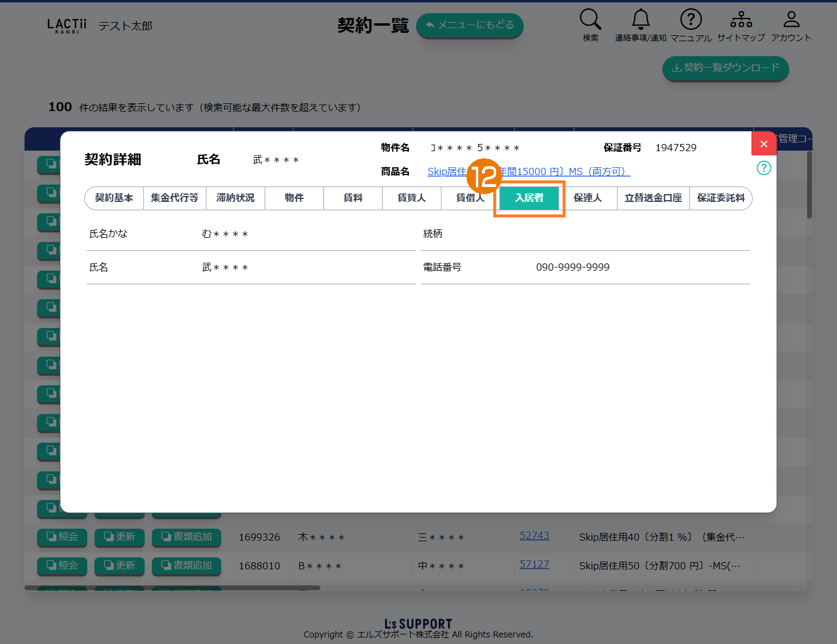The height and width of the screenshot is (644, 837).
Task: Click the メニューにもどる button
Action: coord(469,25)
